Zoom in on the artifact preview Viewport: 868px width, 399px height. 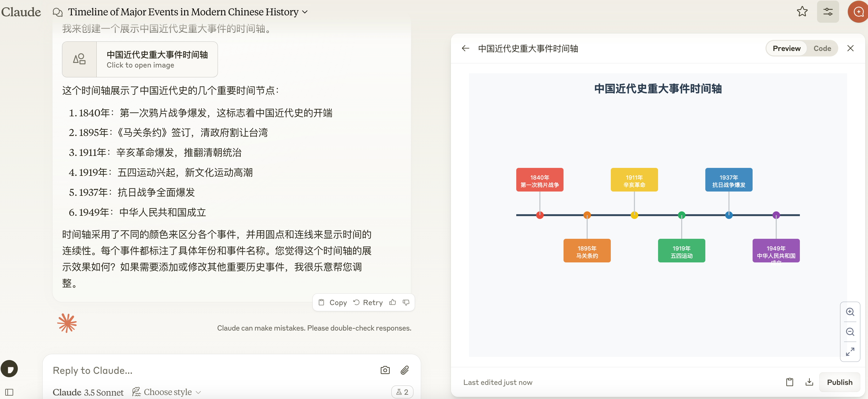[x=850, y=312]
